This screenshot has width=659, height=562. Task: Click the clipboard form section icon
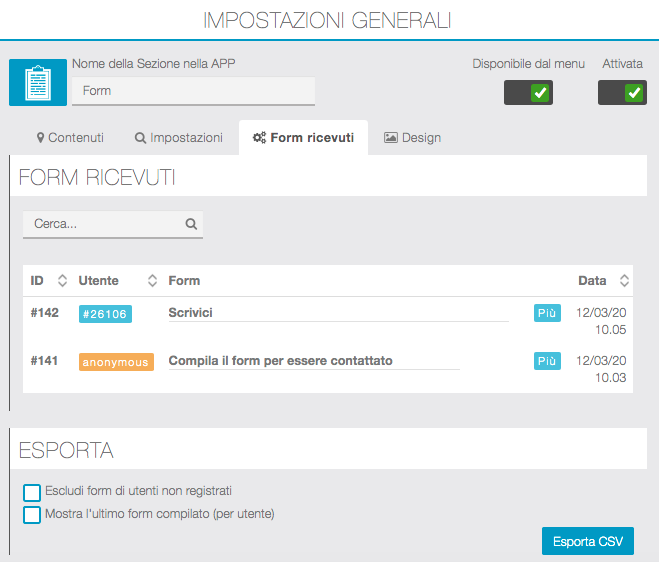click(38, 82)
